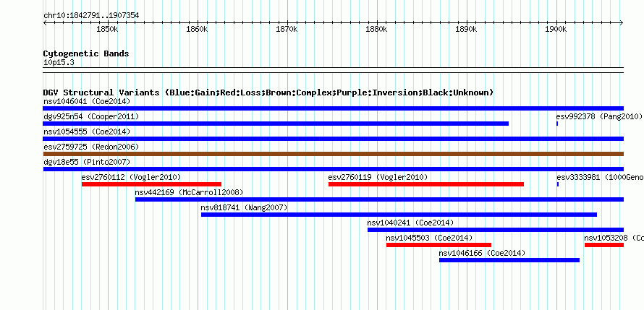Screen dimensions: 644x310
Task: Select the DGV Structural Variants track title
Action: tap(268, 92)
